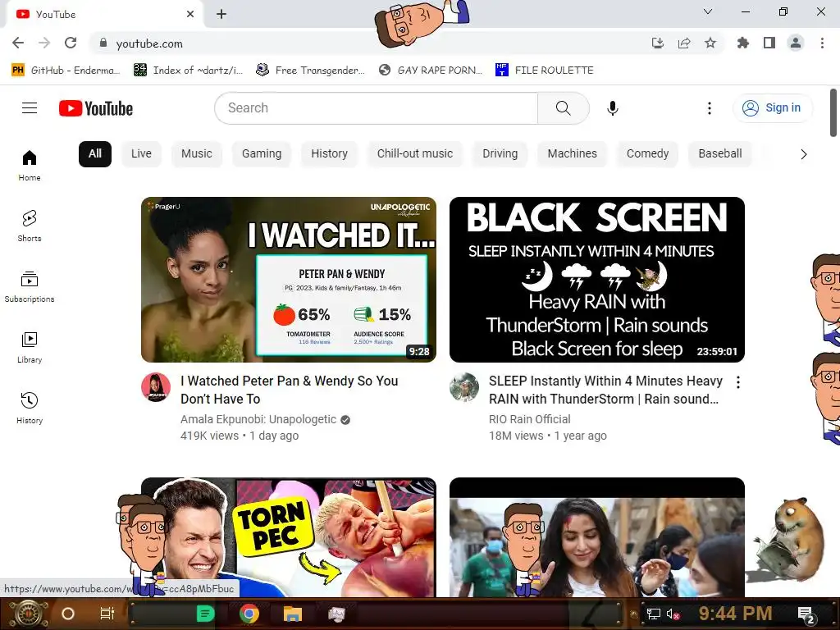Select the Comedy chip
Viewport: 840px width, 630px height.
[648, 153]
